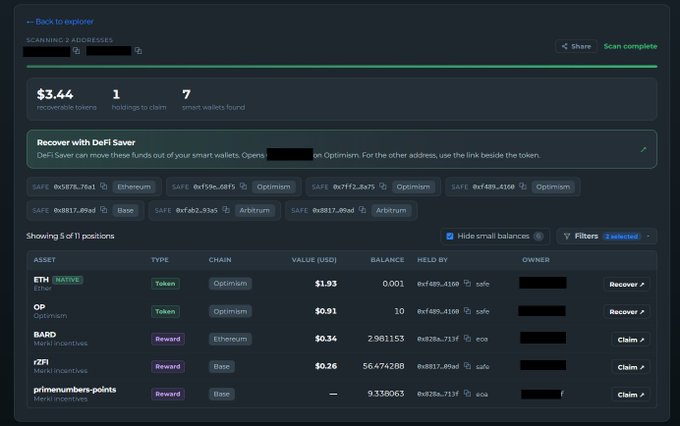Copy the first scanned address
Screen dimensions: 680x426
tap(76, 51)
